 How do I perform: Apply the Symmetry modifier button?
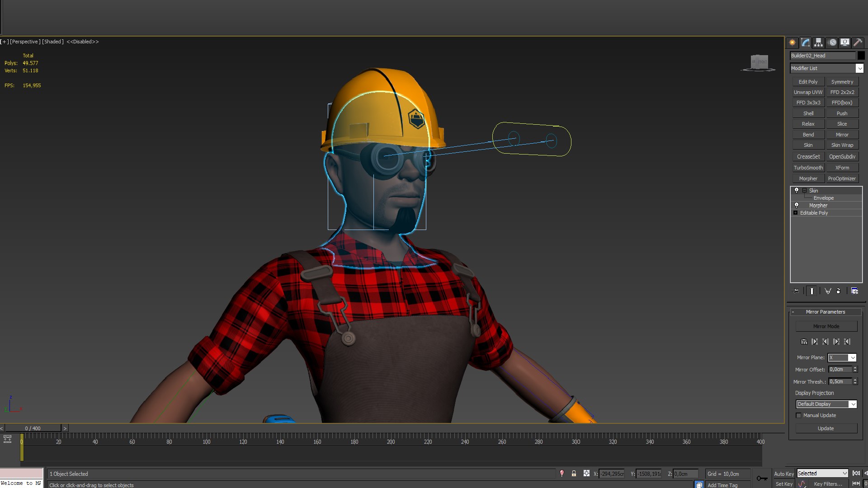842,82
